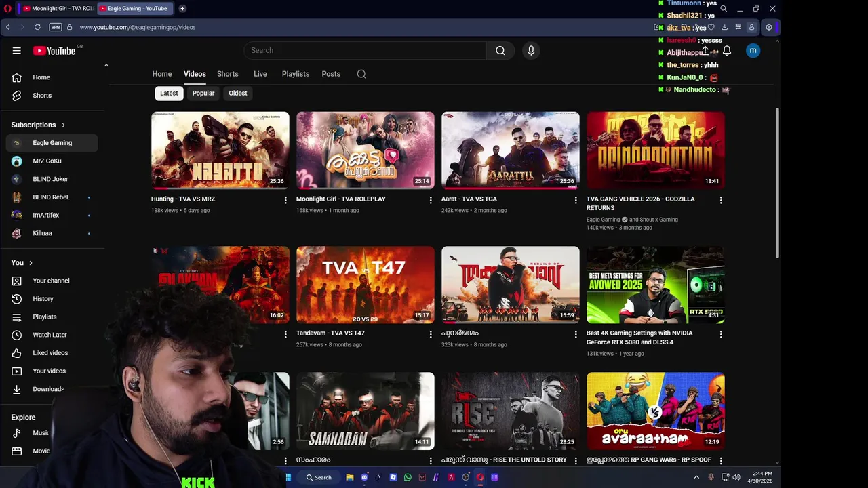Viewport: 868px width, 488px height.
Task: Select the Latest sort chip
Action: coord(169,94)
